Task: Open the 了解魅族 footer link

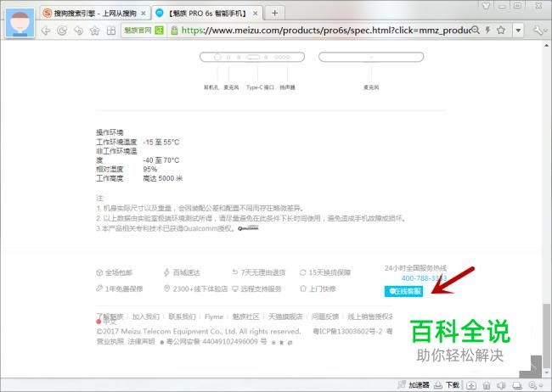Action: [110, 316]
